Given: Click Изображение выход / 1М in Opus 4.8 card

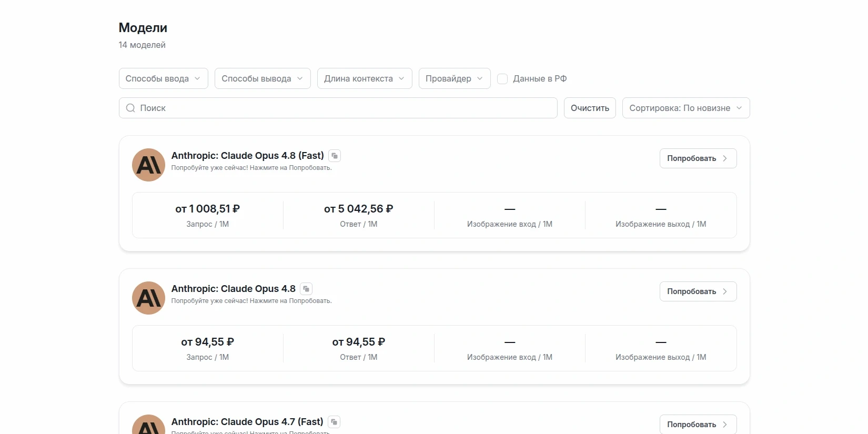Looking at the screenshot, I should click(661, 357).
